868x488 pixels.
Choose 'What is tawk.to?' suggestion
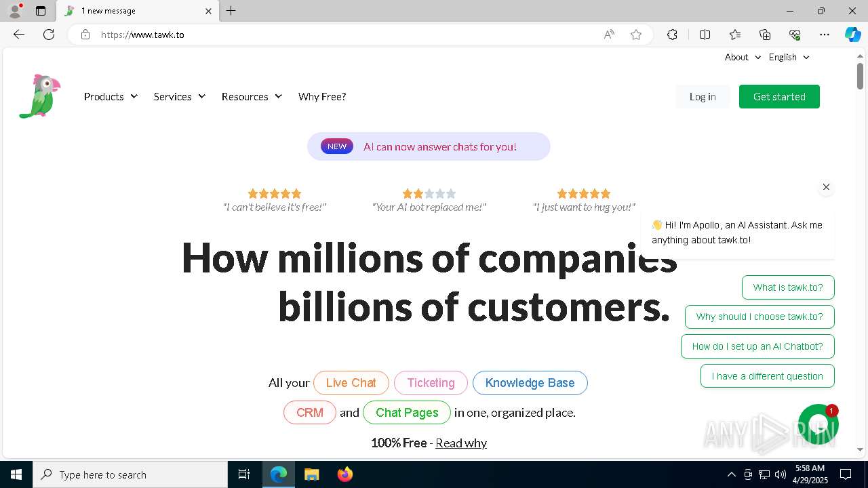pos(788,287)
